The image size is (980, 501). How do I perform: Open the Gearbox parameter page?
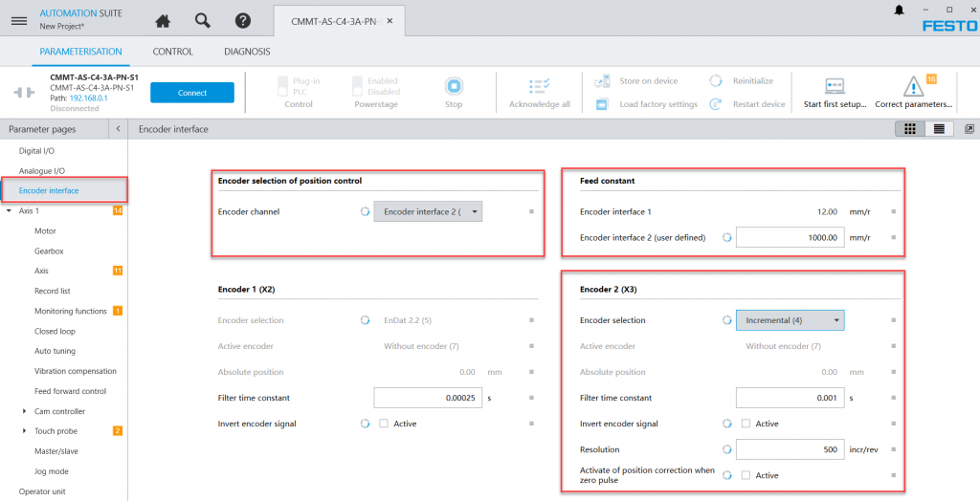click(x=49, y=250)
